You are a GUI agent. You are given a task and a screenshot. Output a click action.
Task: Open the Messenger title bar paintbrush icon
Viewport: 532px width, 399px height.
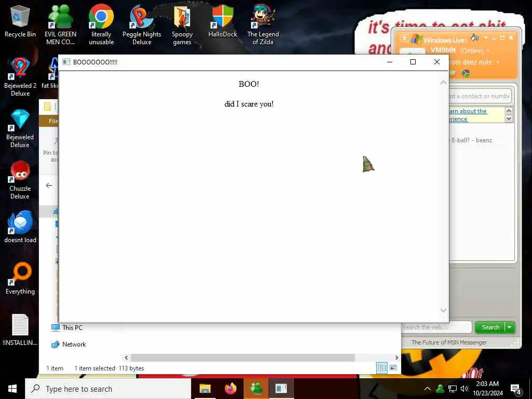(475, 37)
